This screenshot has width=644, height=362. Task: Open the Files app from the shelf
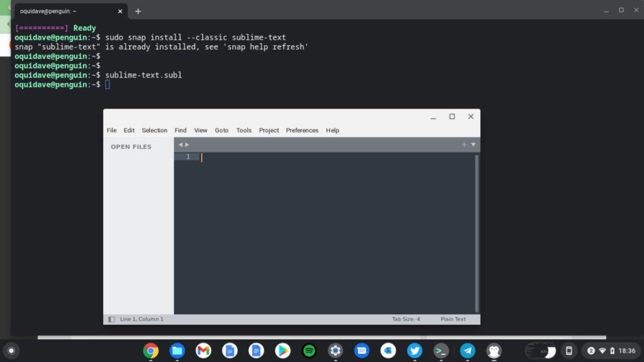(177, 351)
